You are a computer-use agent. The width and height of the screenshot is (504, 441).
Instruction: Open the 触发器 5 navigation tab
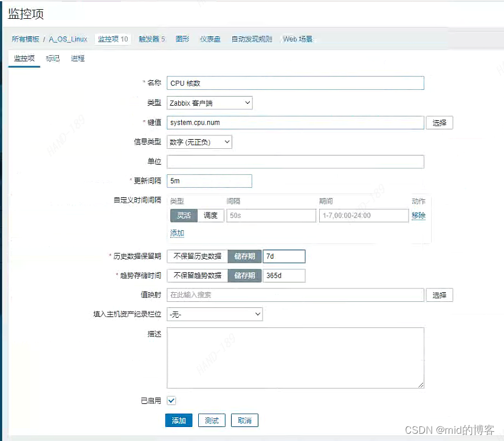point(152,39)
